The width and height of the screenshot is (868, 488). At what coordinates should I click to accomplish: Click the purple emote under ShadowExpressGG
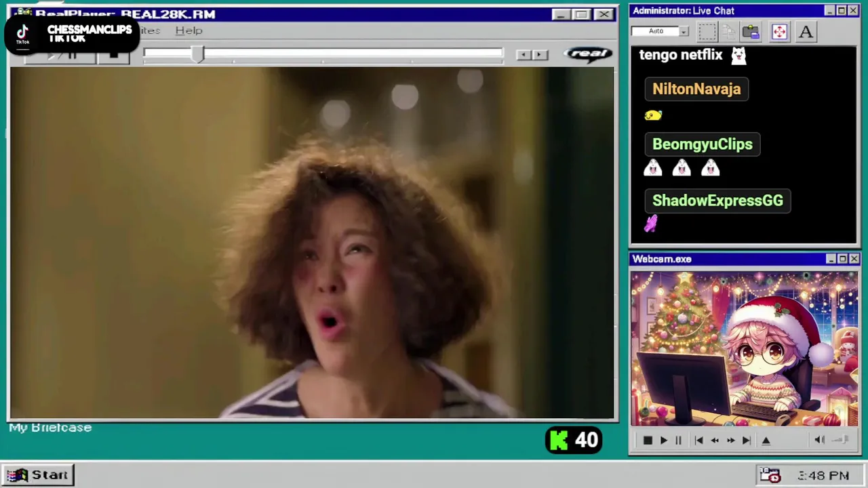651,224
